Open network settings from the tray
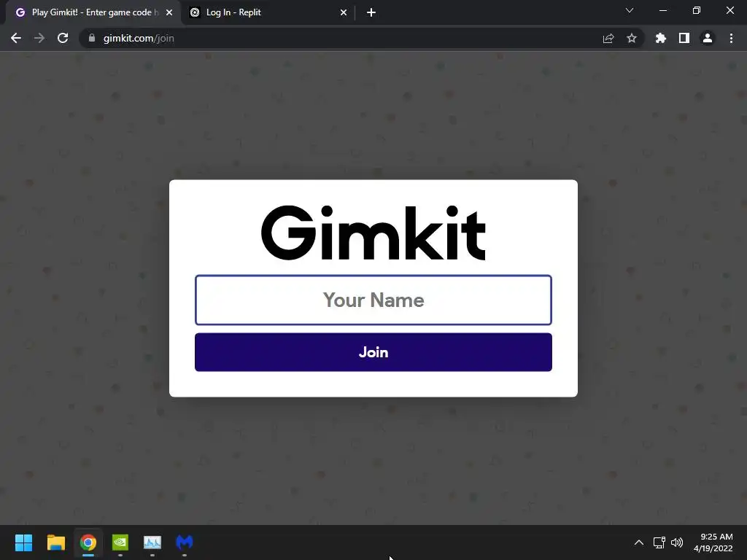The height and width of the screenshot is (560, 747). coord(659,542)
